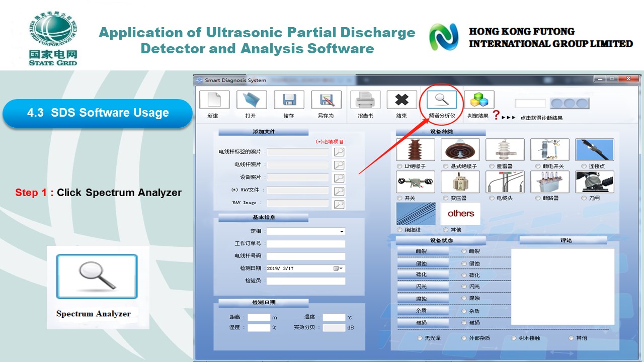Click the 结束 black X toolbar icon

coord(401,100)
